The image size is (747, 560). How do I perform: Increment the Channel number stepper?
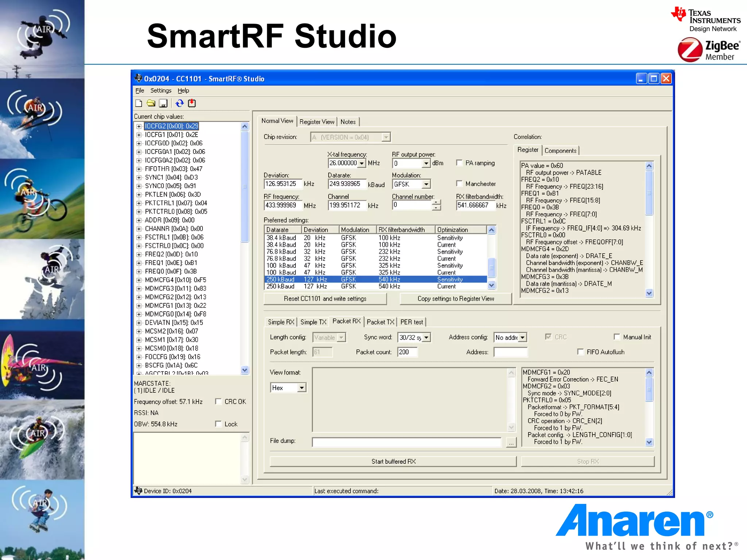(436, 202)
